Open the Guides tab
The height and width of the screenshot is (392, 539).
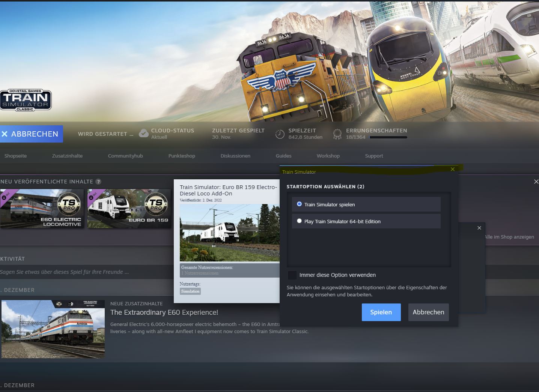[283, 156]
